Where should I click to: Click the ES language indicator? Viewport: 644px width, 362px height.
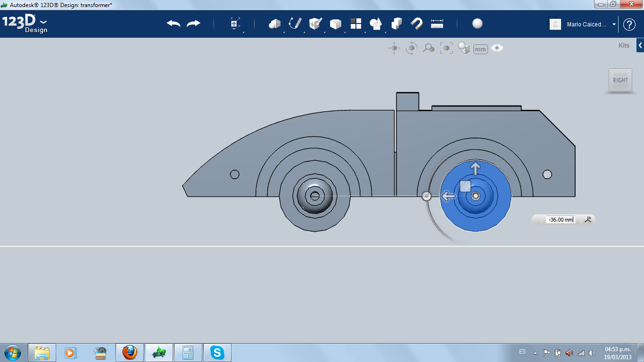coord(522,352)
